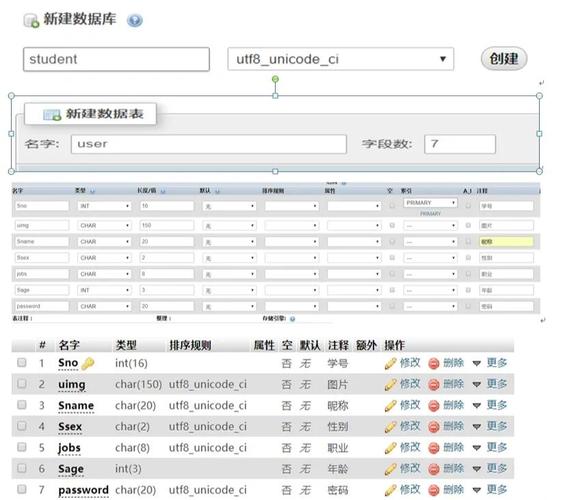This screenshot has height=500, width=578.
Task: Open the utf8_unicode_ci collation dropdown
Action: [x=341, y=59]
